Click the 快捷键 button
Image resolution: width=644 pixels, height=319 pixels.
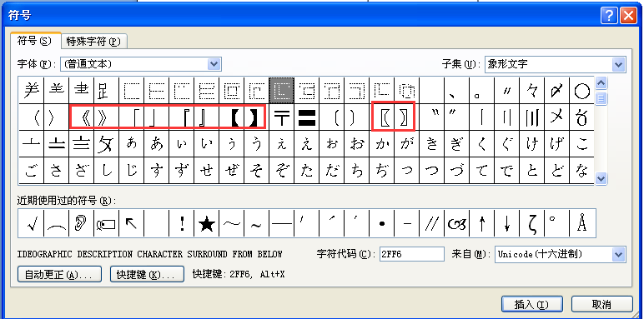(147, 274)
